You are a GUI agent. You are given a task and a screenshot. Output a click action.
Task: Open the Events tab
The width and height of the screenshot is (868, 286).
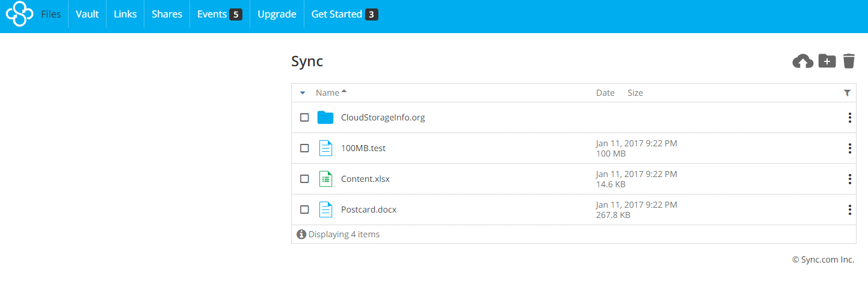(220, 14)
